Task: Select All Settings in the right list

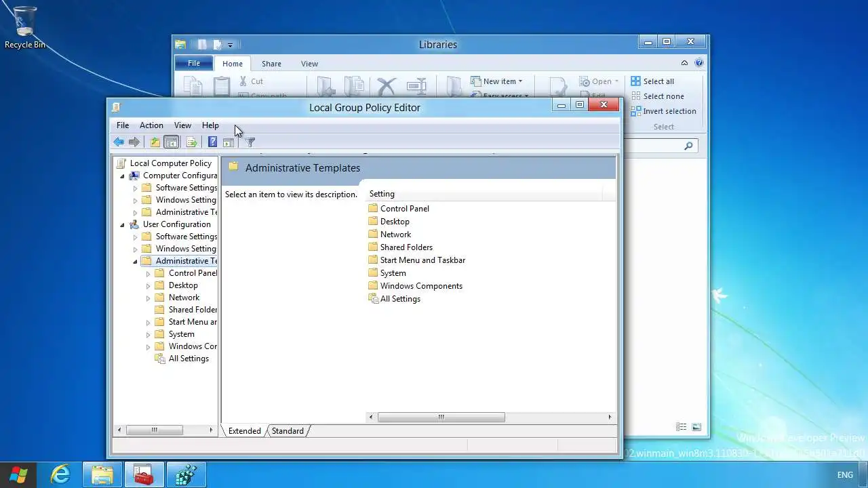Action: 400,299
